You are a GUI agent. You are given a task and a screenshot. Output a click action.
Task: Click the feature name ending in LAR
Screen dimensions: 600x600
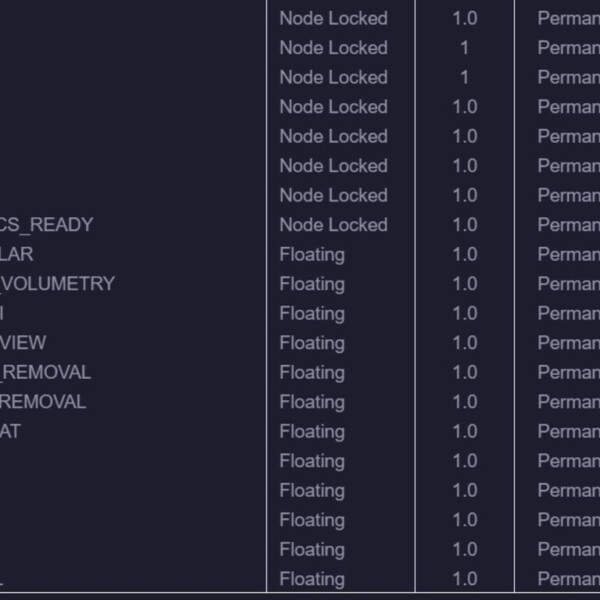point(16,254)
